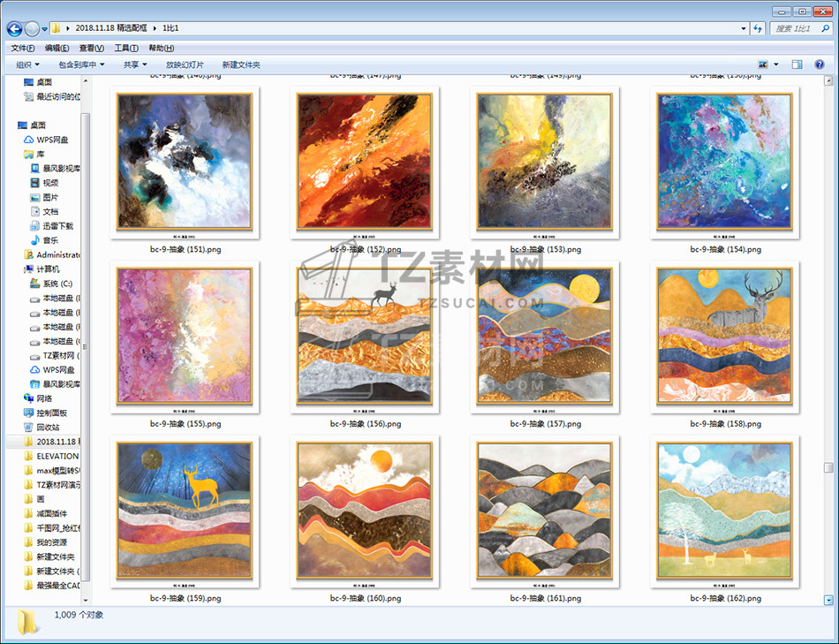Select thumbnail bc-9-抽象 (158).png

click(x=724, y=337)
